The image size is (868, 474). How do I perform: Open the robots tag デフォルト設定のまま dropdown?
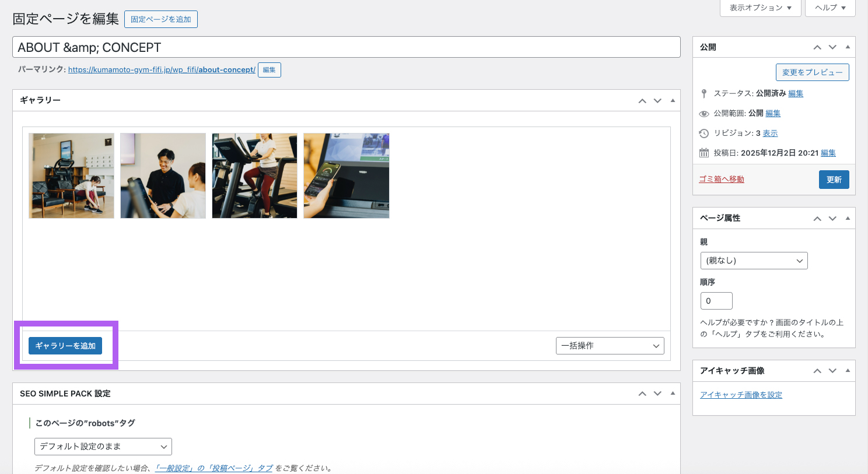[x=103, y=447]
